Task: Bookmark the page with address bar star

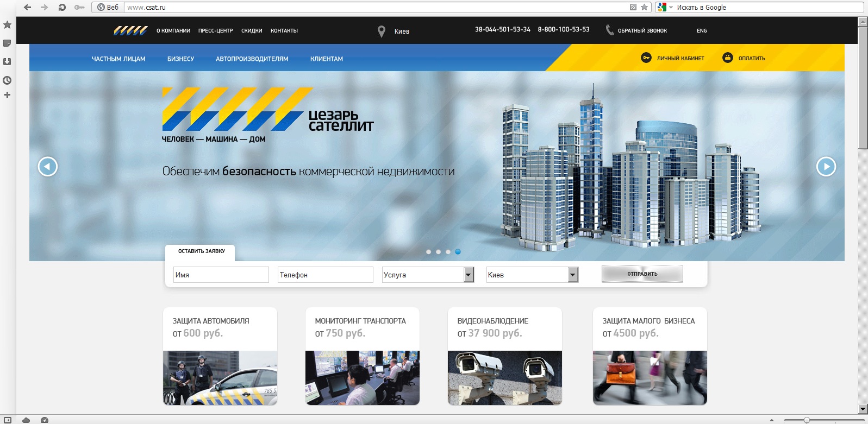Action: pos(644,7)
